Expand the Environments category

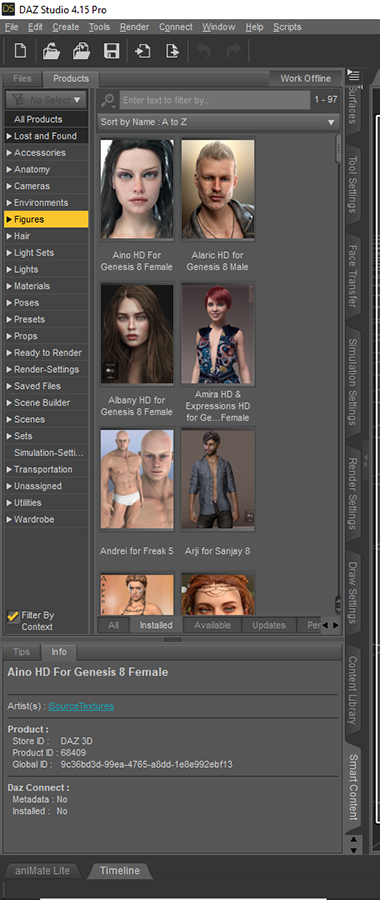tap(9, 203)
